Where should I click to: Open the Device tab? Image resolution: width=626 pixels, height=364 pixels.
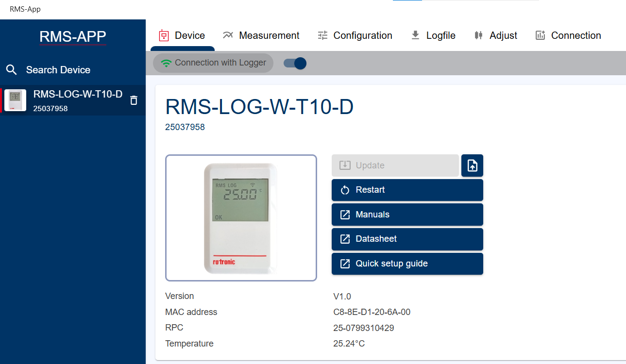click(182, 35)
